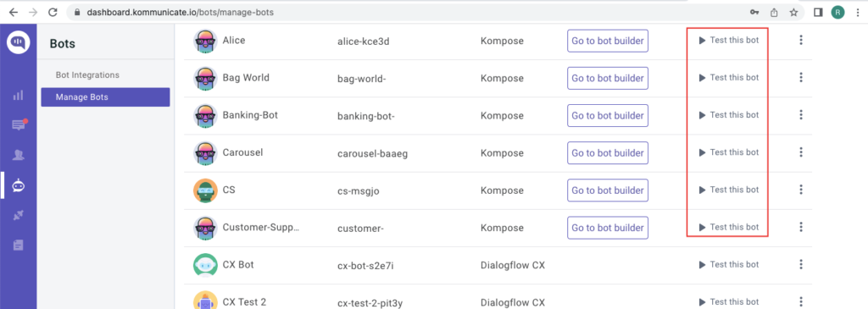Go to bot builder for Carousel
868x309 pixels.
tap(607, 153)
